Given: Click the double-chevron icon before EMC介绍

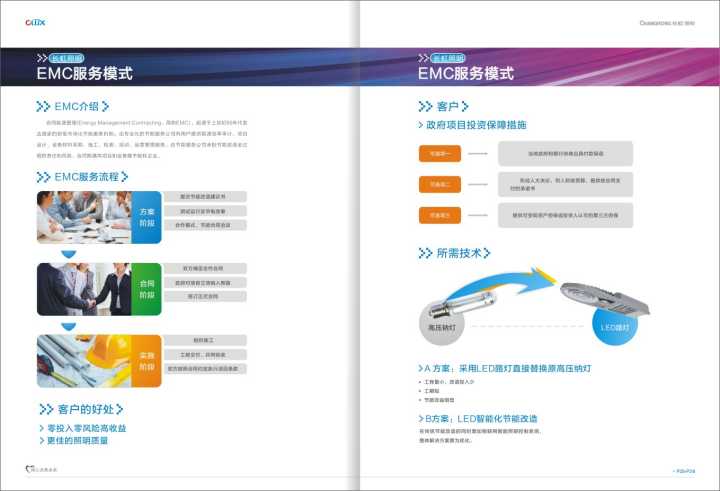Looking at the screenshot, I should click(x=43, y=106).
